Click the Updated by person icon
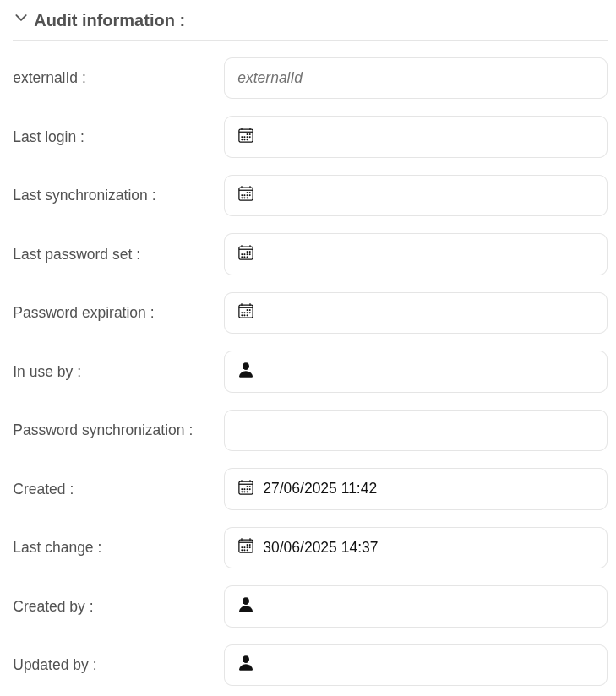 (x=246, y=663)
